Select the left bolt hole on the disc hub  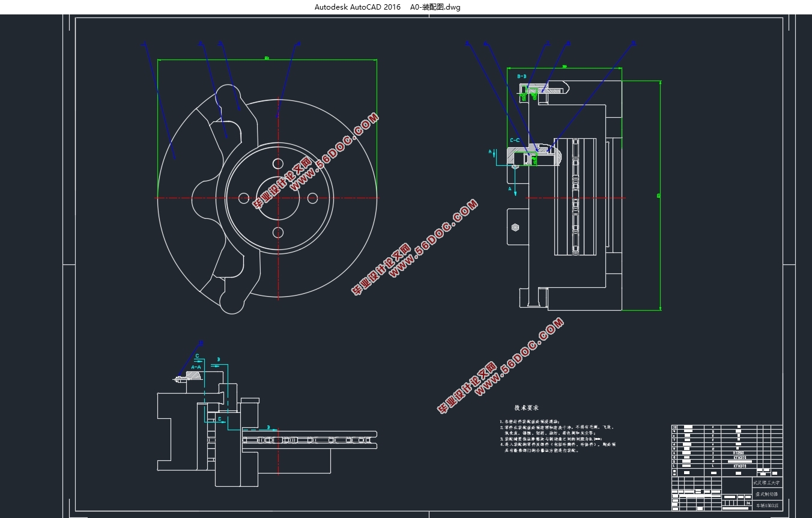(244, 198)
